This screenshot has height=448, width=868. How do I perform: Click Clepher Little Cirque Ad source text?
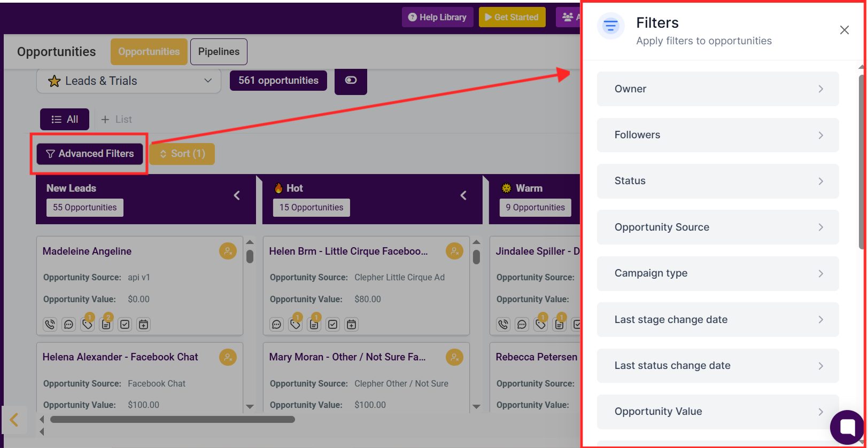(399, 278)
